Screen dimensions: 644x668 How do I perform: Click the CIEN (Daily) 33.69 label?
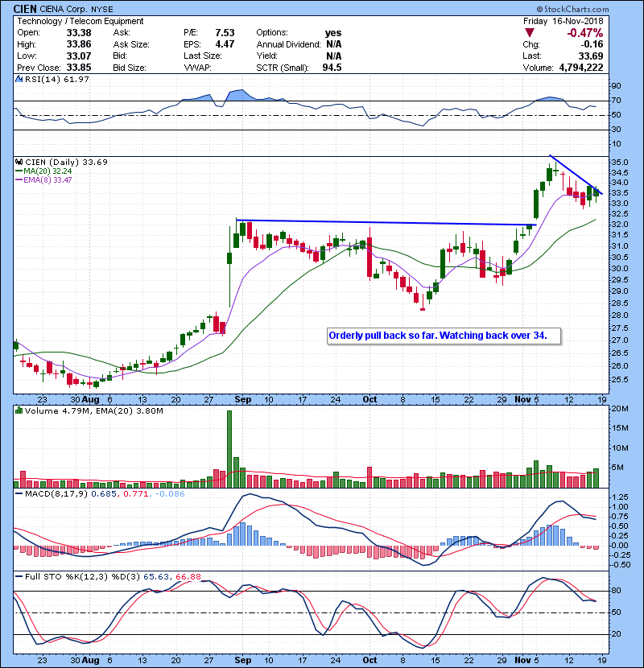click(66, 162)
